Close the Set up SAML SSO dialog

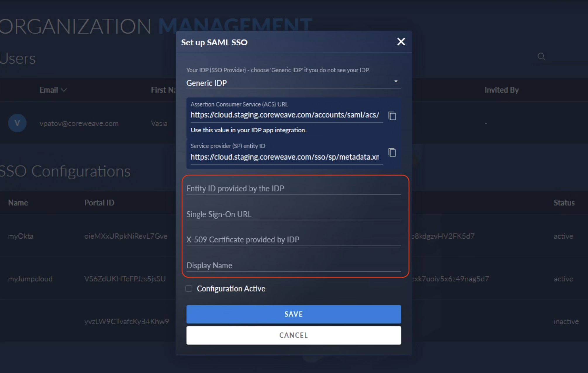click(401, 42)
